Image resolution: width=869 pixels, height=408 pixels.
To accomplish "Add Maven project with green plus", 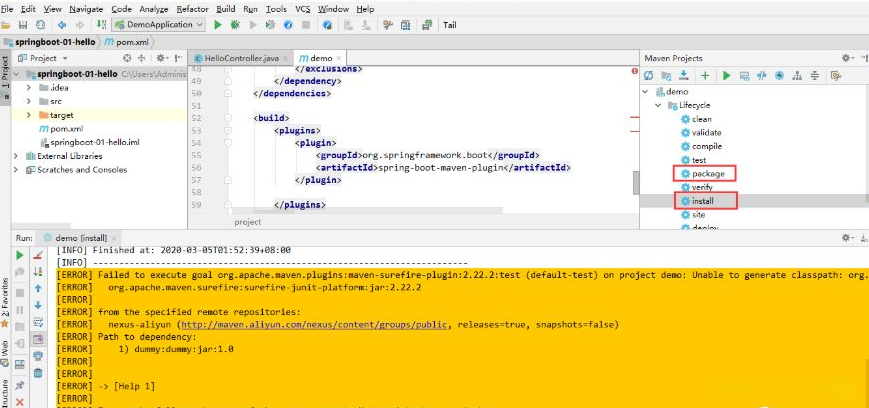I will click(705, 76).
